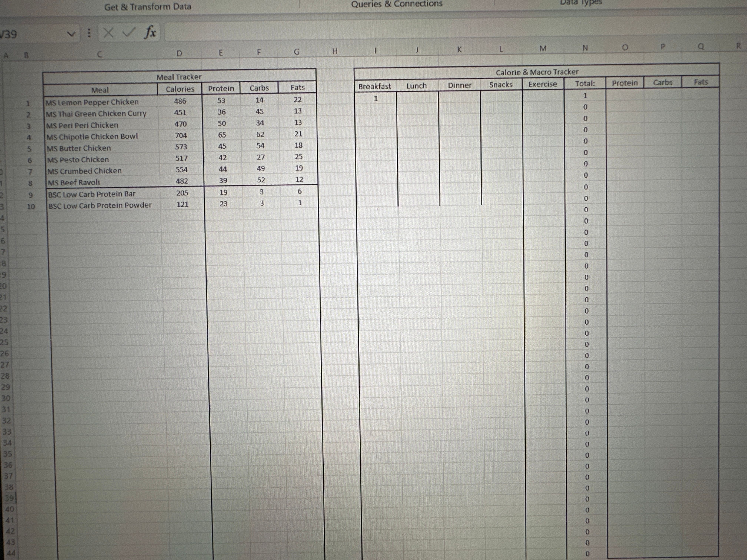The image size is (747, 560).
Task: Select column D header
Action: click(179, 53)
